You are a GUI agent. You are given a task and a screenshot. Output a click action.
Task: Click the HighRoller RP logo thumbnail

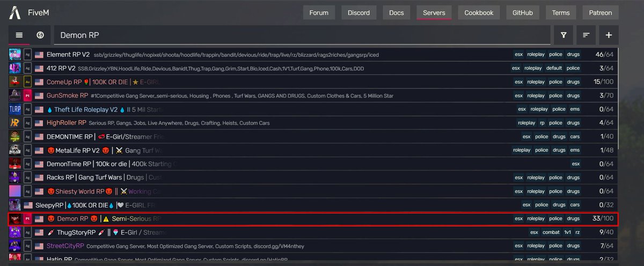click(x=15, y=123)
